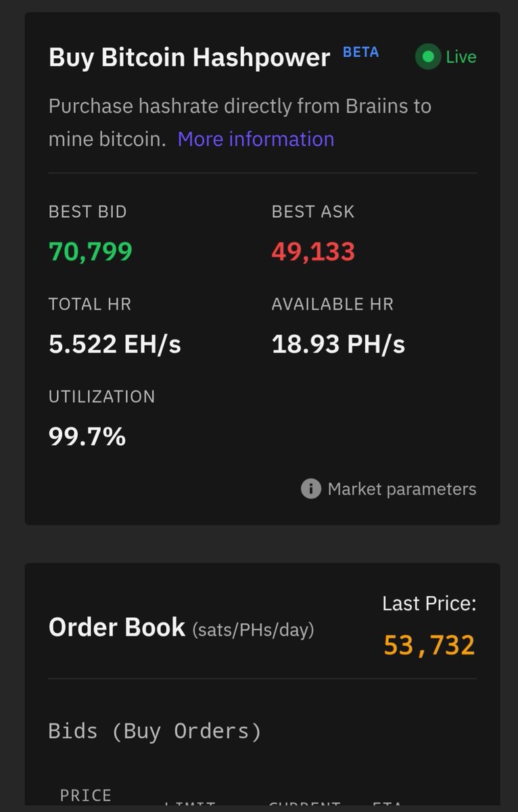Viewport: 518px width, 812px height.
Task: Click the PRICE column header
Action: pyautogui.click(x=86, y=795)
